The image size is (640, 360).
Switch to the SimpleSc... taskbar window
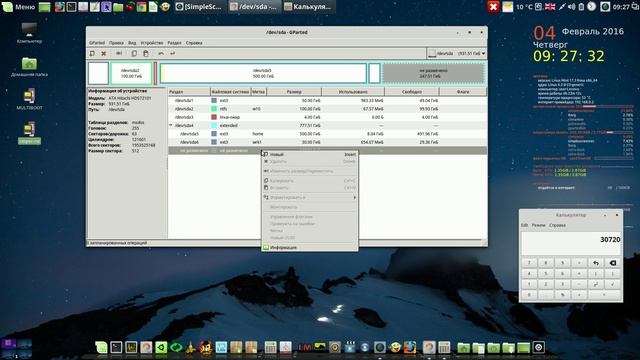(199, 7)
